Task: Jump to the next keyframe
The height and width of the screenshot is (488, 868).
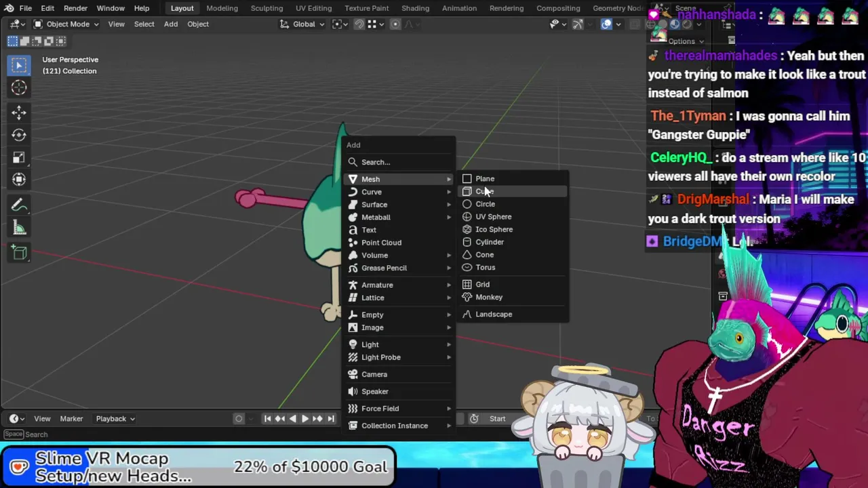Action: pyautogui.click(x=317, y=419)
